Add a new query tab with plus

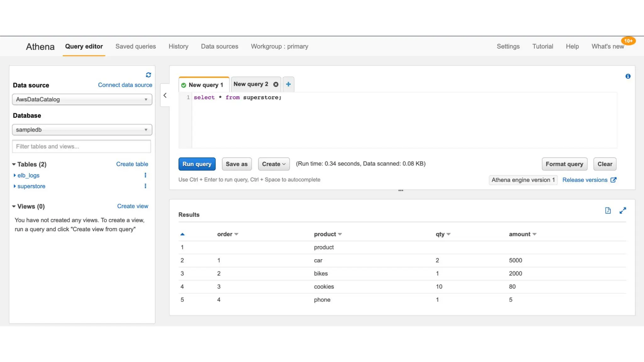pyautogui.click(x=288, y=84)
